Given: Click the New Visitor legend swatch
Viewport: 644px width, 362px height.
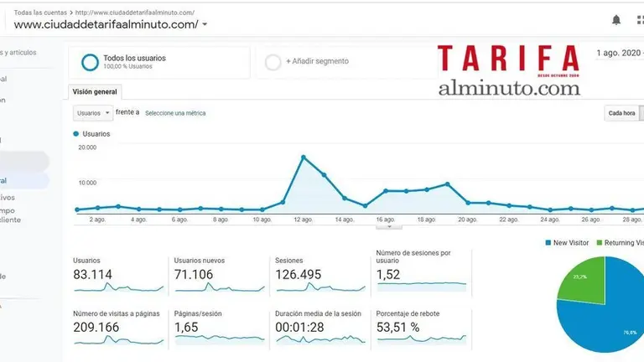Looking at the screenshot, I should pos(548,243).
